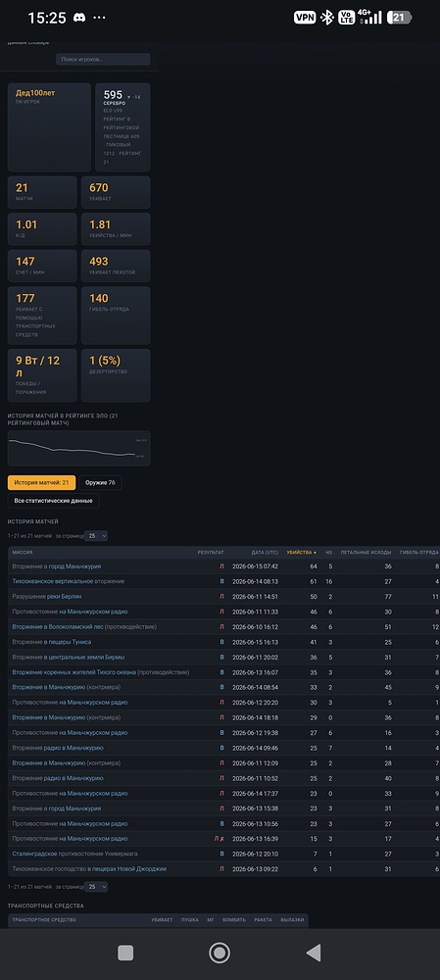Open the Тихоокеанское вертикальное вторжение match link
440x980 pixels.
[69, 581]
